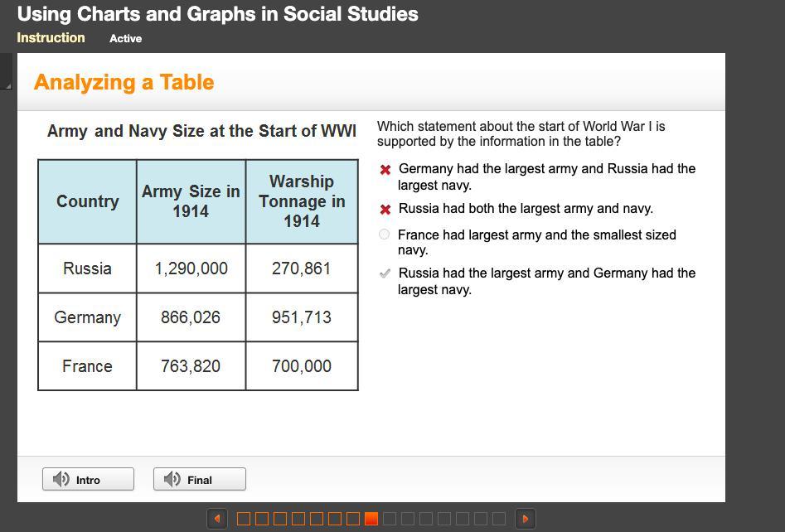Click the red X beside first answer
Screen dimensions: 785x532
click(385, 170)
